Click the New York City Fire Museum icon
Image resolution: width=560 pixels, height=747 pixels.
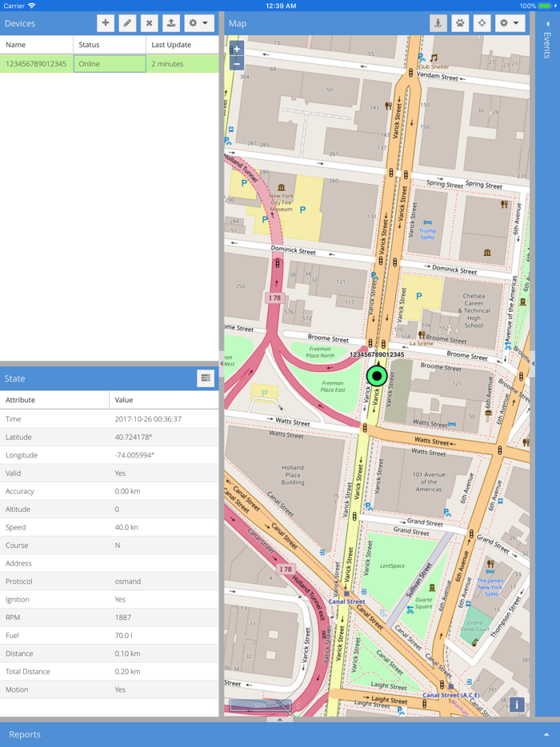point(281,187)
